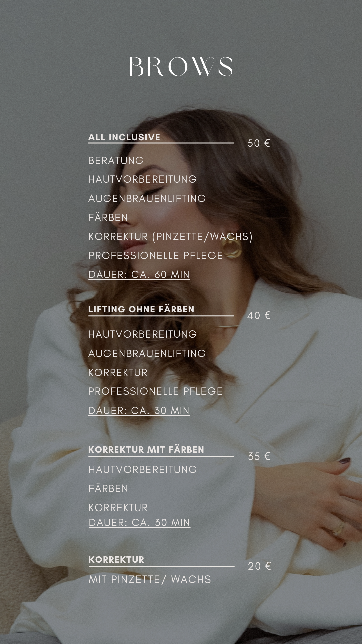Image resolution: width=362 pixels, height=644 pixels.
Task: Click the 40 € price
Action: point(259,316)
